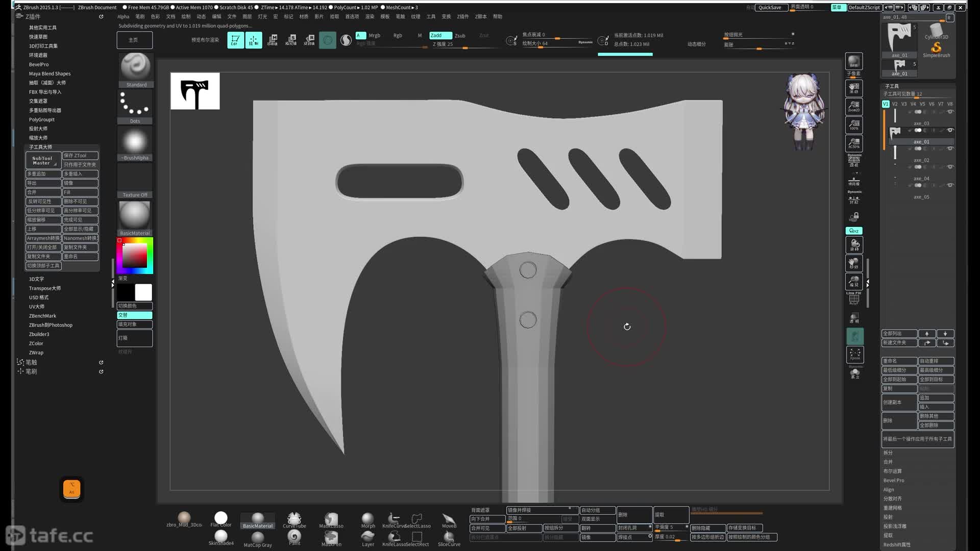
Task: Open the 渲染 menu
Action: coord(370,16)
